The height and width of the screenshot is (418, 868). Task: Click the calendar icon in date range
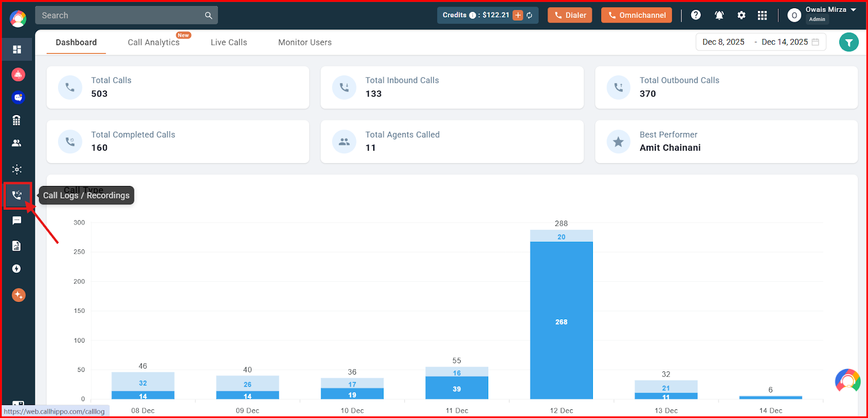coord(815,42)
